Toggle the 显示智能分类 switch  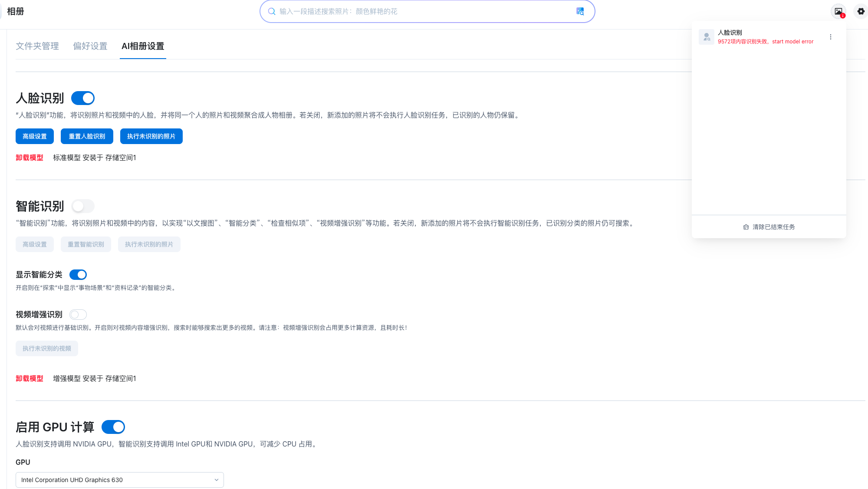(x=78, y=275)
